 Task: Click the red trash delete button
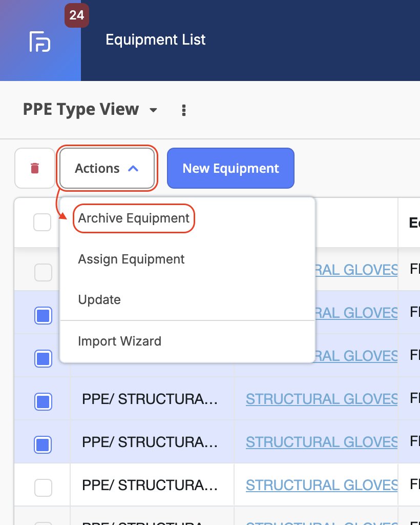coord(35,168)
